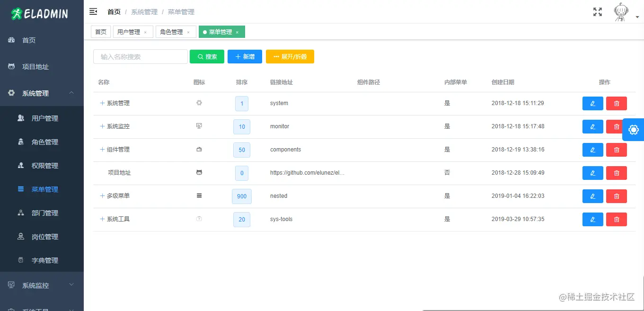This screenshot has height=311, width=644.
Task: Toggle fullscreen mode icon
Action: click(598, 12)
